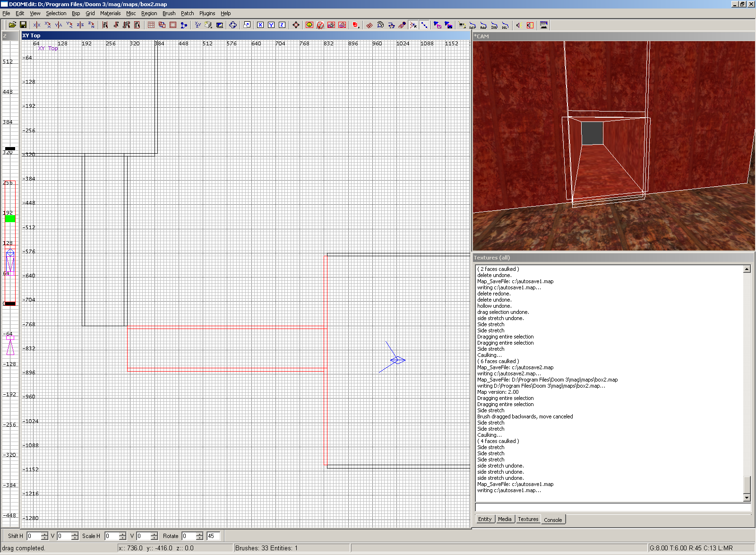The image size is (756, 555).
Task: Click the console command input line
Action: point(613,507)
